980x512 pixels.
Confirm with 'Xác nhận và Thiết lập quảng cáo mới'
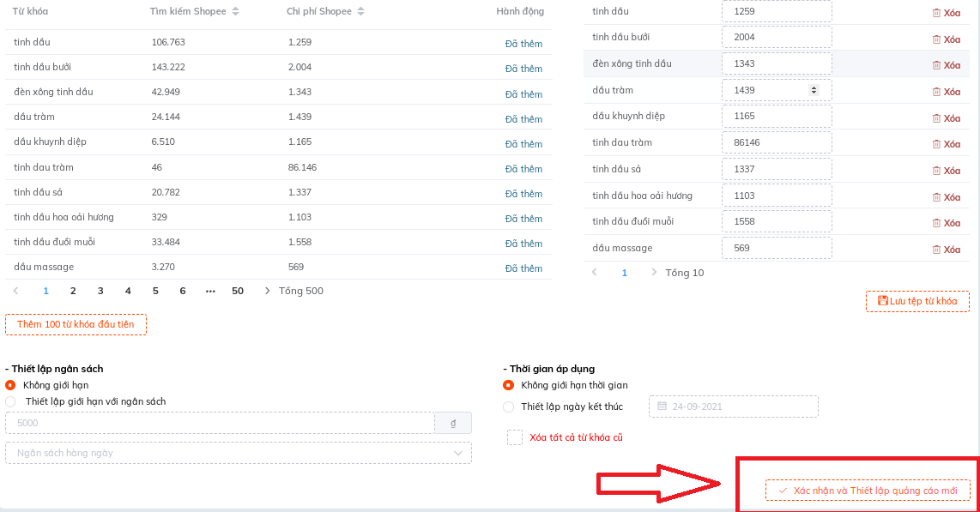(868, 491)
